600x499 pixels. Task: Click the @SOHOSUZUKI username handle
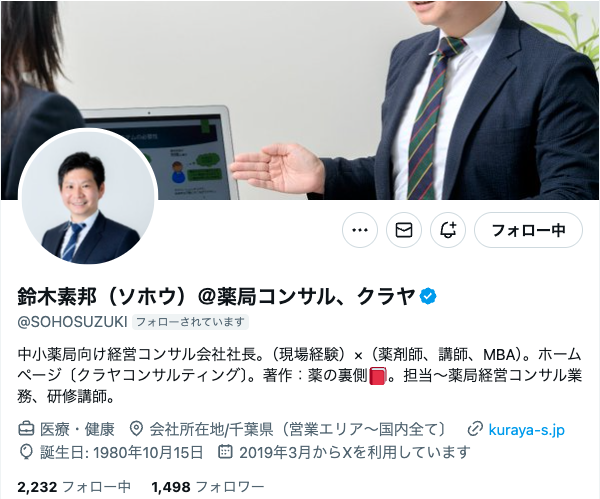tap(72, 322)
